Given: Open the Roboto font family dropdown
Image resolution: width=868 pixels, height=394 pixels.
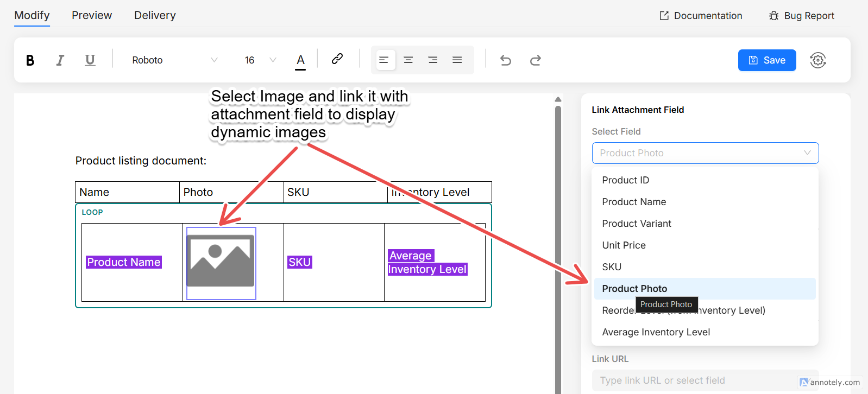Looking at the screenshot, I should click(174, 60).
